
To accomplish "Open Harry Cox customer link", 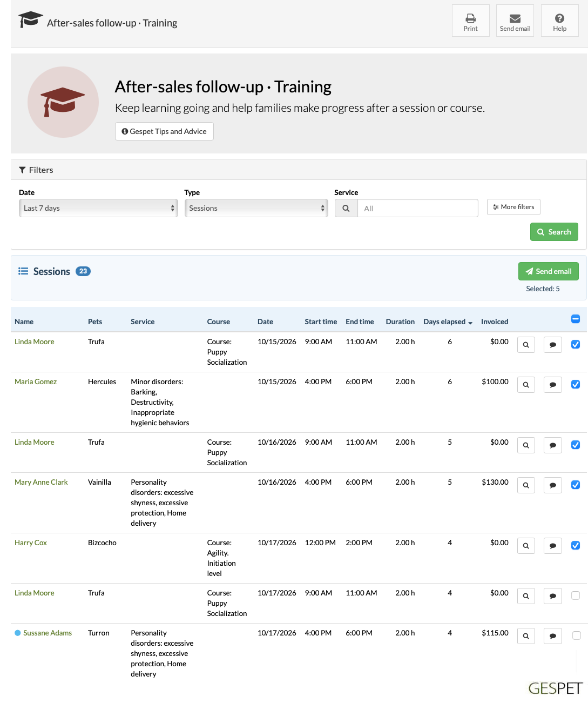I will click(x=31, y=543).
